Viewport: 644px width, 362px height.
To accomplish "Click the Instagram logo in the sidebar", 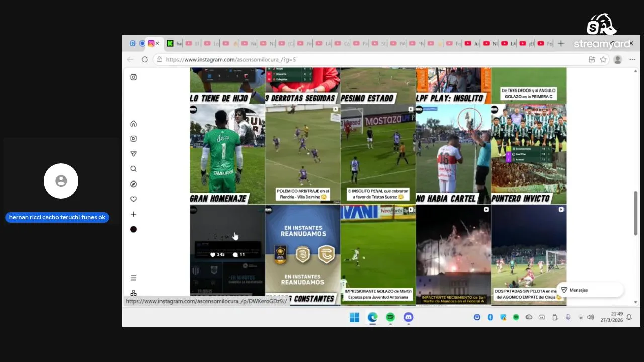I will pyautogui.click(x=133, y=77).
